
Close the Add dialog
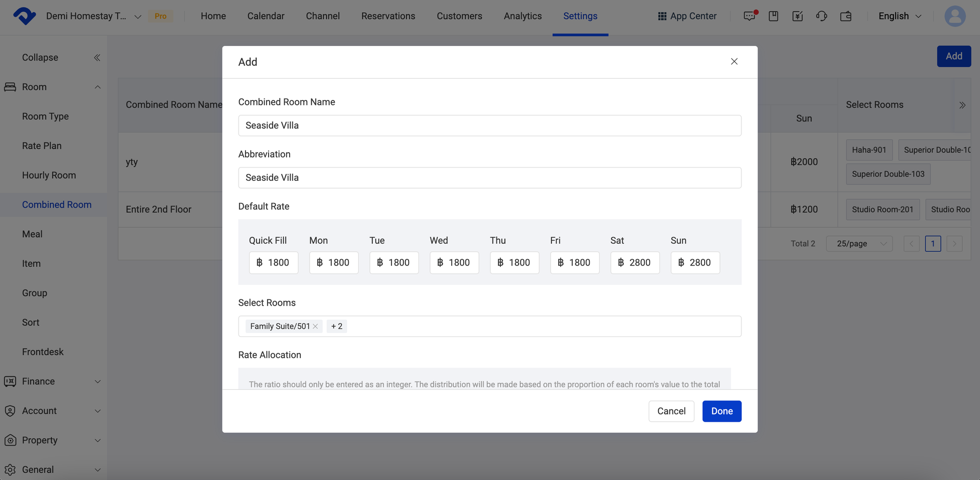[734, 62]
